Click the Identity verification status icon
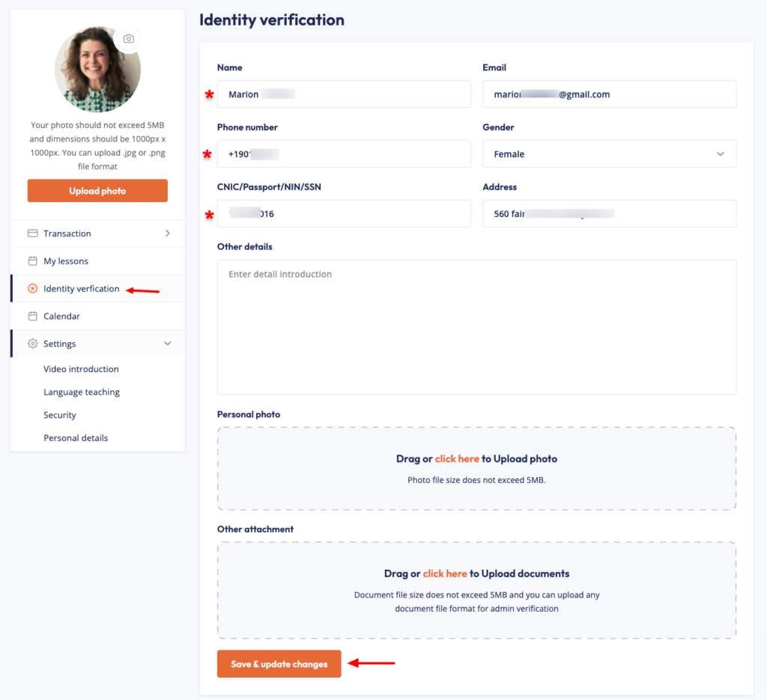Image resolution: width=767 pixels, height=700 pixels. click(x=32, y=289)
